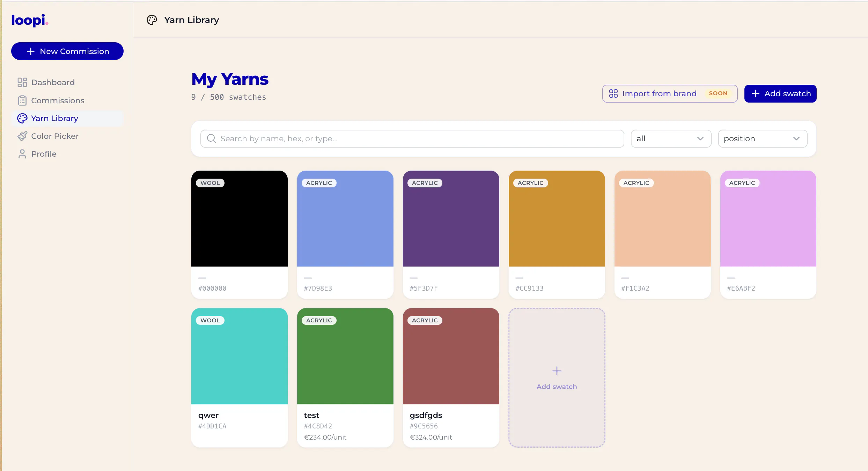Click the palette icon beside Yarn Library header

(152, 20)
